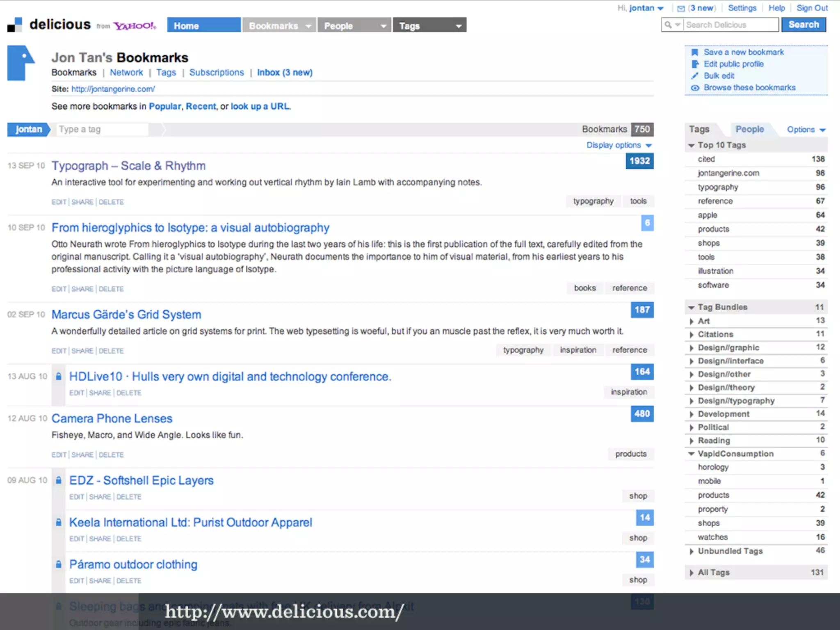
Task: Click the Edit public profile icon
Action: click(695, 64)
